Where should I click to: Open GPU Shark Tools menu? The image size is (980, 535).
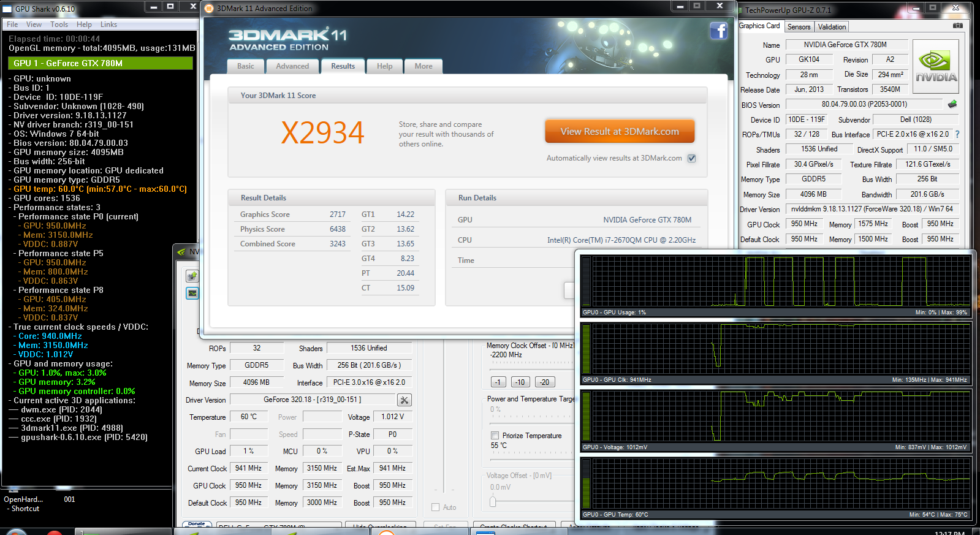[59, 25]
